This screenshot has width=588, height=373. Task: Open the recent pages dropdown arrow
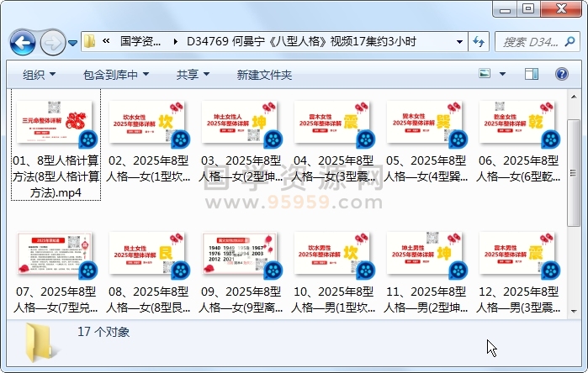(72, 43)
